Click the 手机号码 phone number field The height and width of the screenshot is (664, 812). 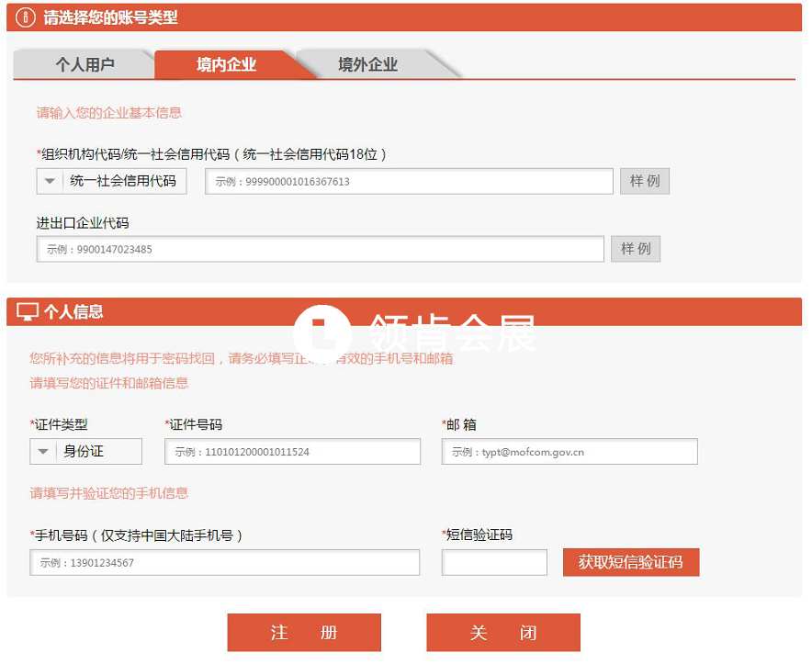pyautogui.click(x=224, y=562)
